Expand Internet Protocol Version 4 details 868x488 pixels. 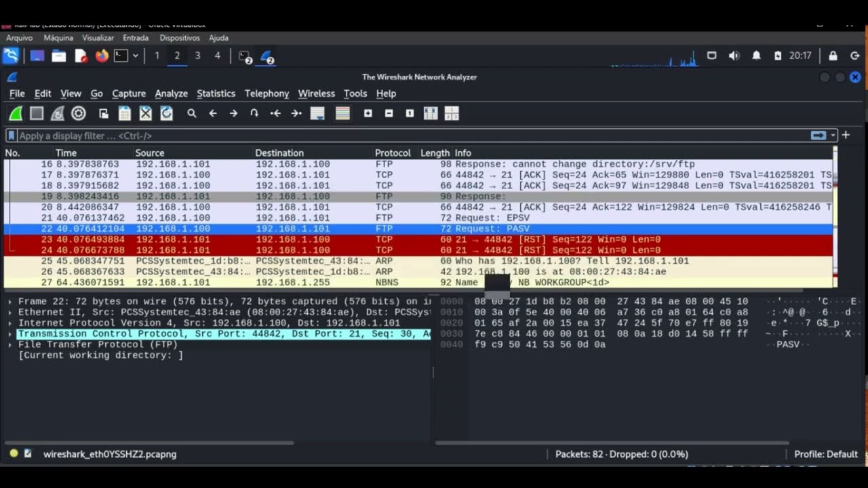[9, 323]
